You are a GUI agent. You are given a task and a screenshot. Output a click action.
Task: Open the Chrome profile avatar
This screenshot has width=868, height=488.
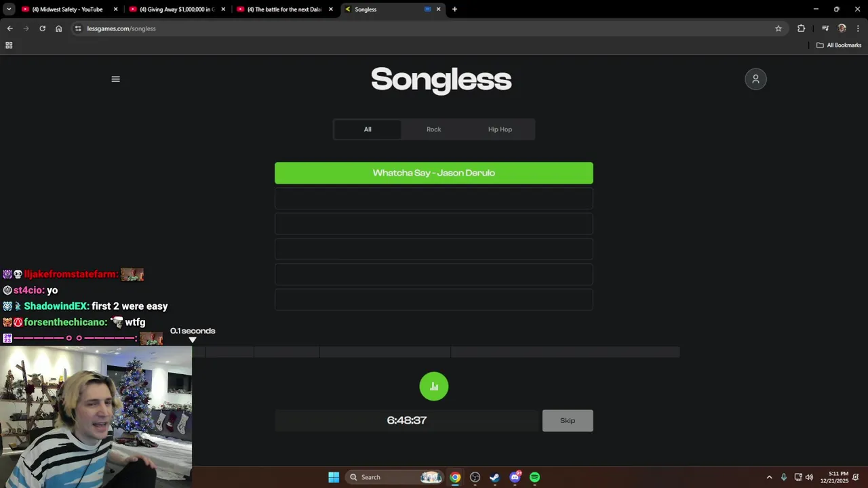coord(842,28)
